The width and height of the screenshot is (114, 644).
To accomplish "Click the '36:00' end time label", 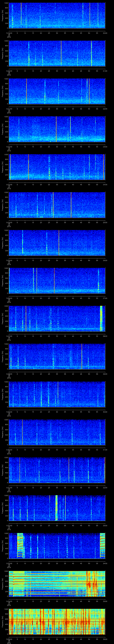I will [105, 639].
